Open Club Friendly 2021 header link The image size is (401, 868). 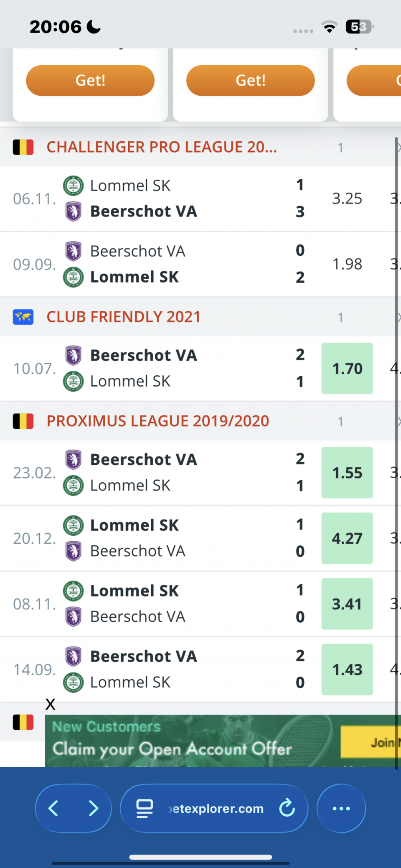123,317
